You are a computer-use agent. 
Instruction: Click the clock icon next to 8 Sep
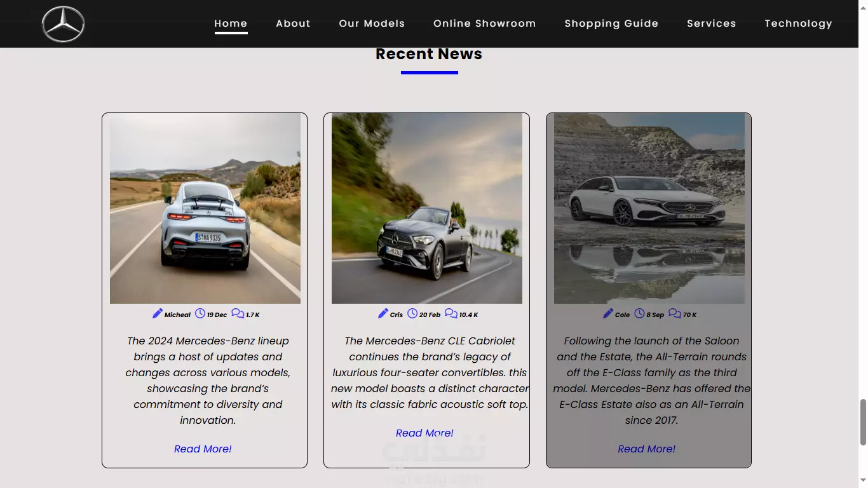coord(639,313)
